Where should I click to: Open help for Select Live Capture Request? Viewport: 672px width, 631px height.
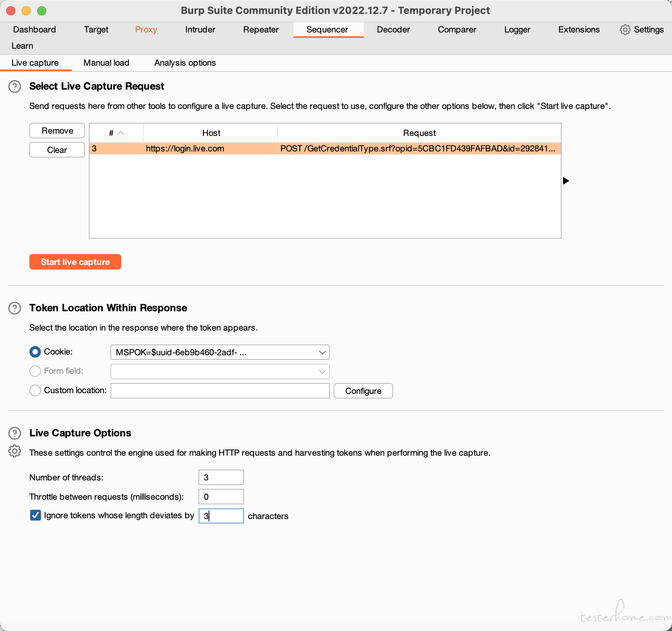tap(15, 87)
